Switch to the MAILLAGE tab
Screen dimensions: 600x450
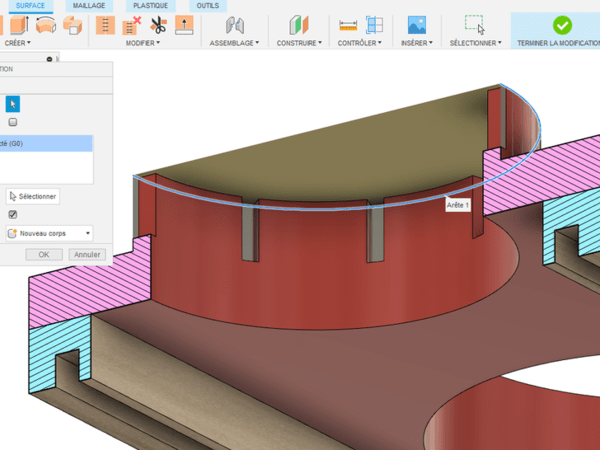coord(89,5)
